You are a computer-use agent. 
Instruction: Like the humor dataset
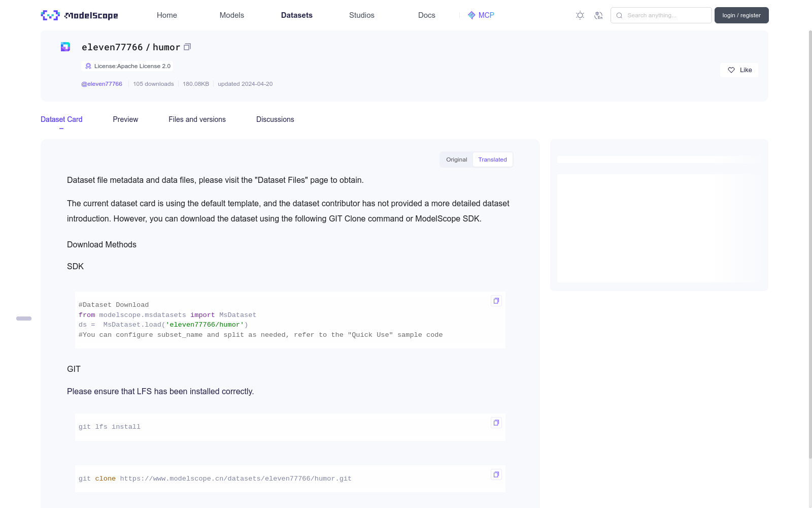click(x=739, y=70)
